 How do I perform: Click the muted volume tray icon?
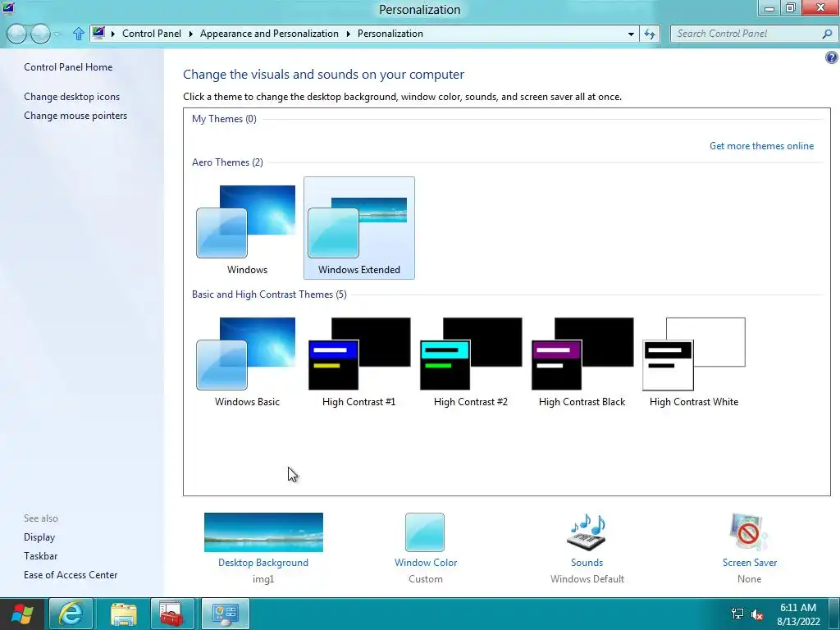click(x=757, y=614)
